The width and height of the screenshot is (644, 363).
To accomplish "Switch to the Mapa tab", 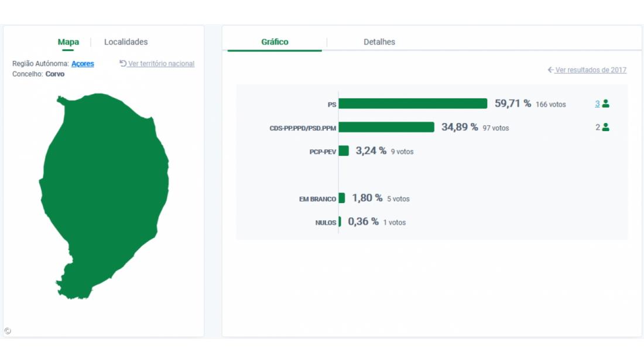I will click(68, 42).
